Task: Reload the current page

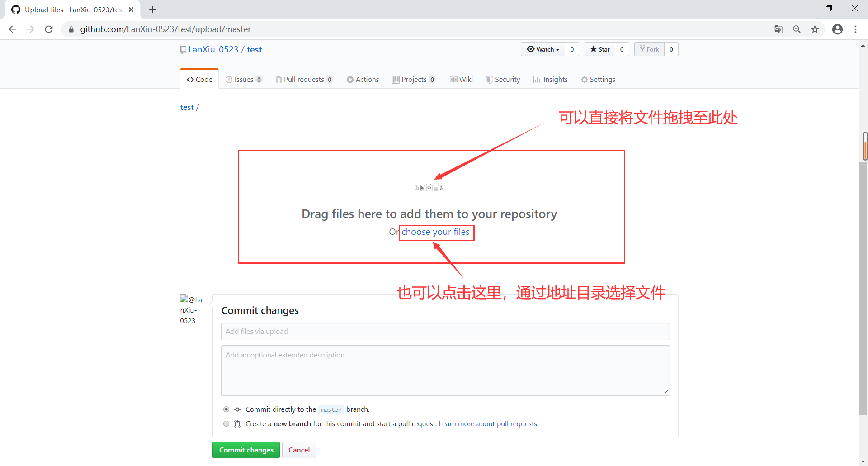Action: [x=48, y=29]
